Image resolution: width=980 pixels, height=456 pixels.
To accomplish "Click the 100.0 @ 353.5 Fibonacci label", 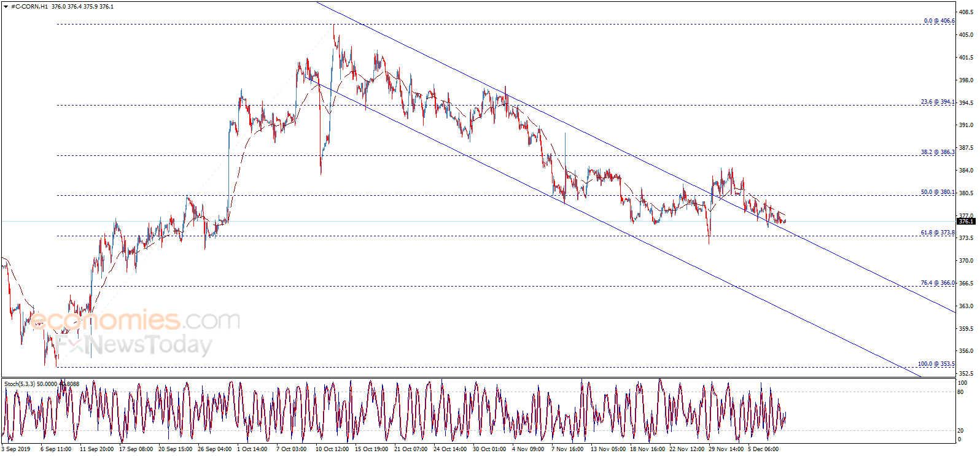I will point(936,364).
